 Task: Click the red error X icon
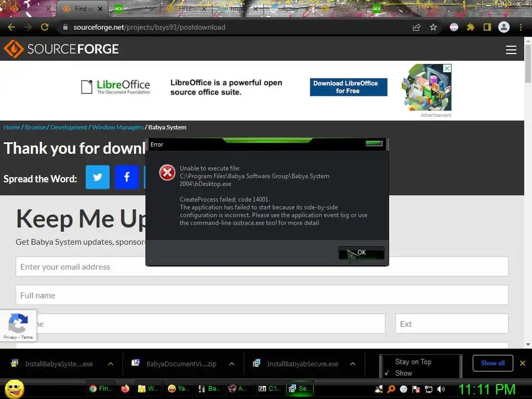click(x=167, y=172)
